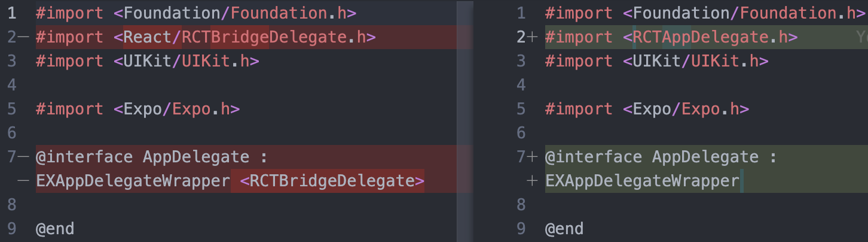Click line number 5 in the original pane

point(12,109)
